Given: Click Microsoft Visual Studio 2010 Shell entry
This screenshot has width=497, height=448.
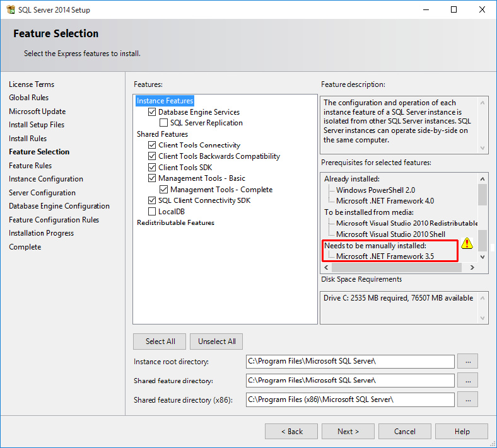Looking at the screenshot, I should pyautogui.click(x=391, y=234).
